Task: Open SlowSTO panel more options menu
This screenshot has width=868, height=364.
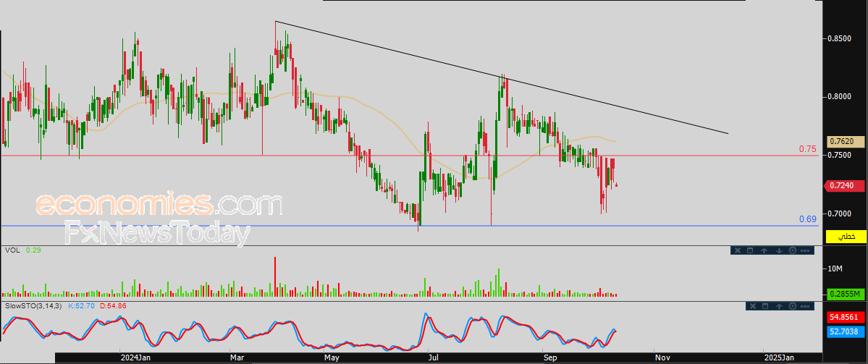Action: 805,306
